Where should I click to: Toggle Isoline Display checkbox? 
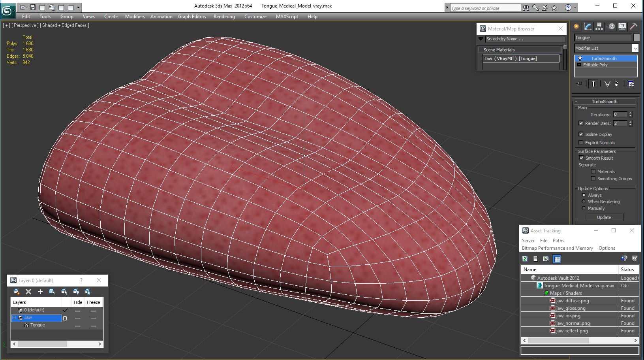pos(581,134)
